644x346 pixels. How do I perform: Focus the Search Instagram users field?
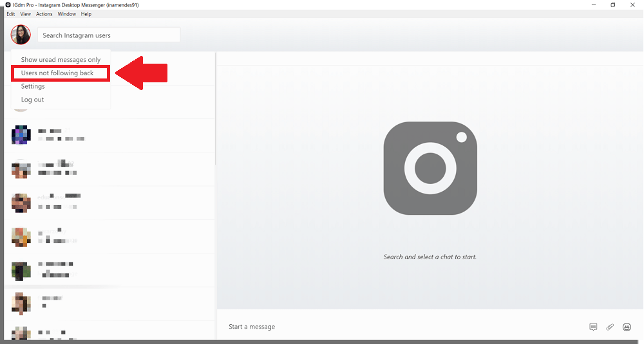109,35
